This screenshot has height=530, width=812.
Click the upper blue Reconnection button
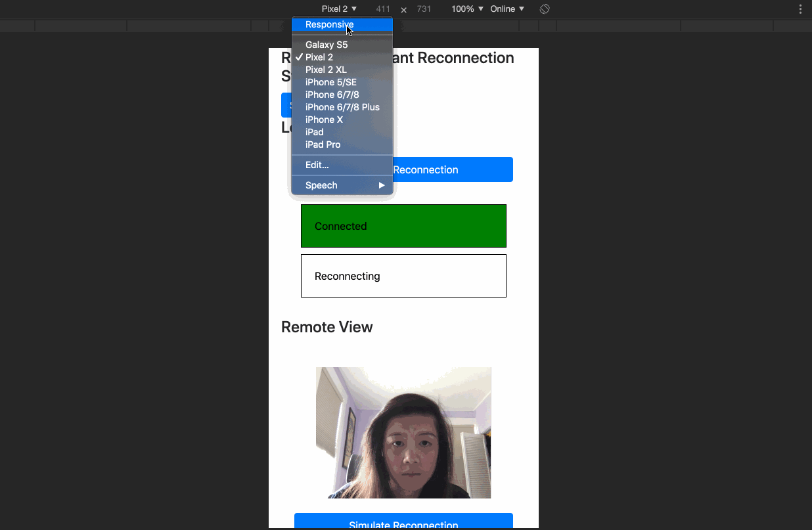point(453,169)
